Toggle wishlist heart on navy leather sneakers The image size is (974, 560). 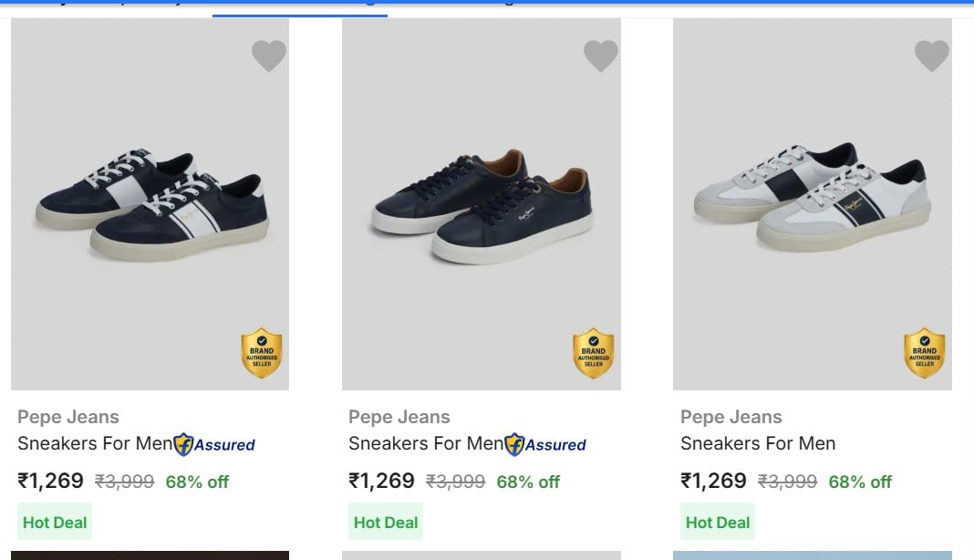click(601, 56)
